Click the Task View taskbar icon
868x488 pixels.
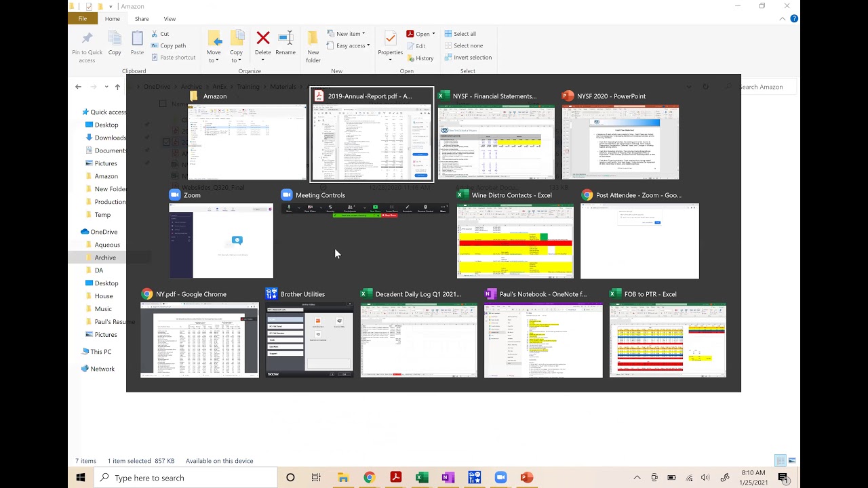tap(316, 478)
